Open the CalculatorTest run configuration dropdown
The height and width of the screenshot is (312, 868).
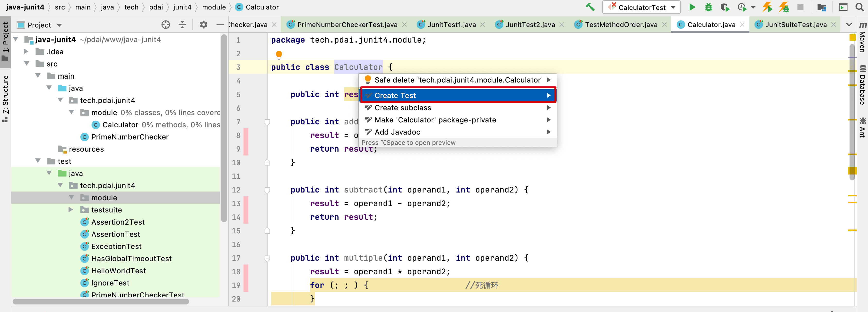[641, 7]
